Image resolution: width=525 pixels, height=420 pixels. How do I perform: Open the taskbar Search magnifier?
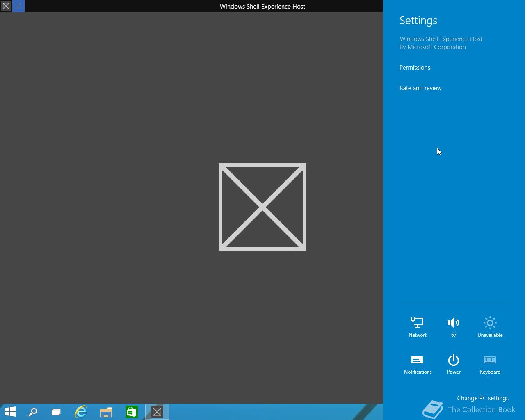33,412
